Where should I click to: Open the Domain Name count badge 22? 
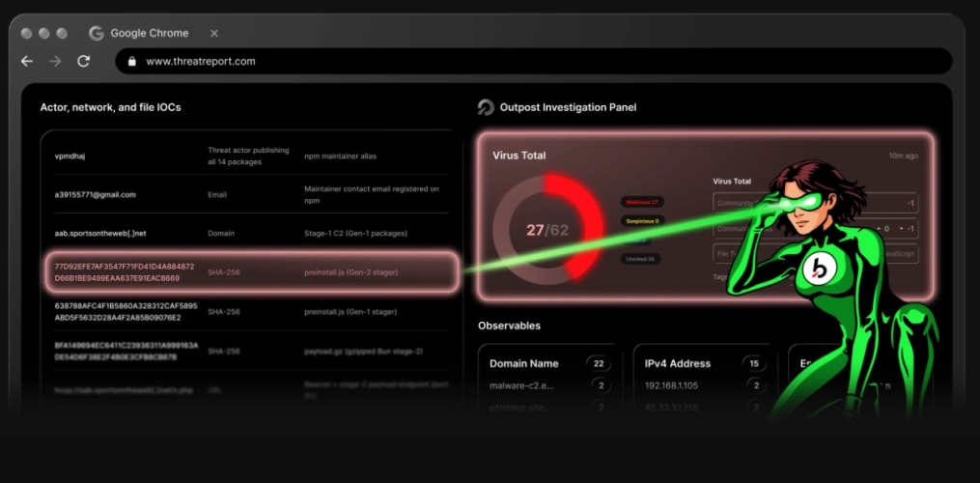click(x=598, y=363)
